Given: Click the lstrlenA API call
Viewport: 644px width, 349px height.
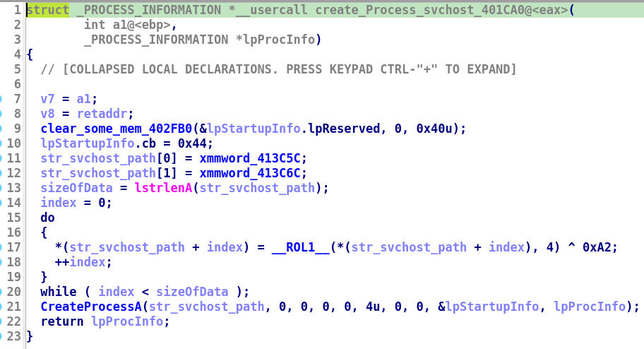Looking at the screenshot, I should pyautogui.click(x=163, y=188).
